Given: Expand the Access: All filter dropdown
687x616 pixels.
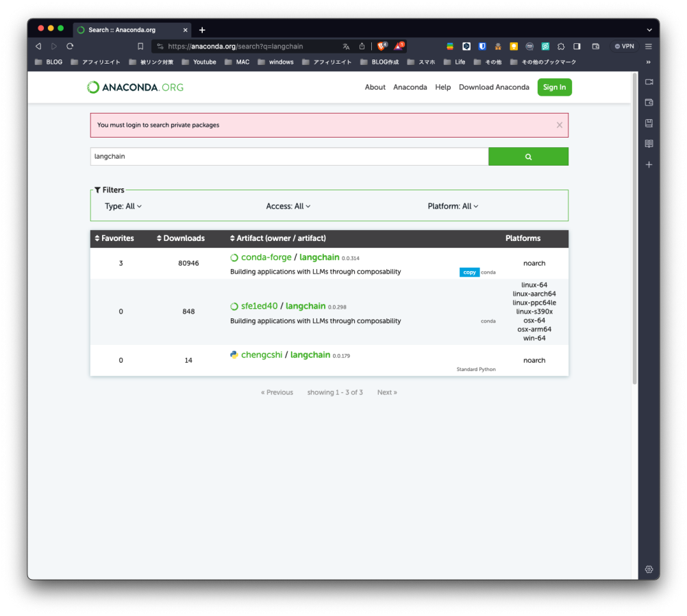Looking at the screenshot, I should tap(288, 206).
